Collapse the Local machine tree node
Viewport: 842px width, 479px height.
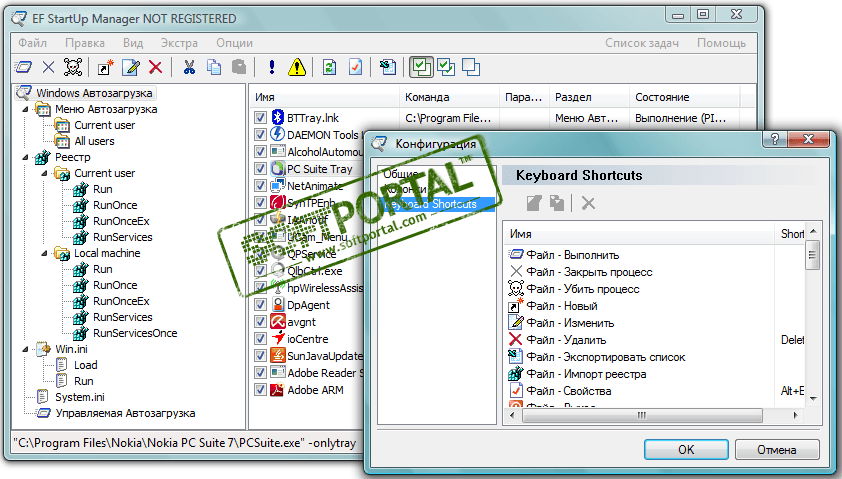(x=45, y=253)
